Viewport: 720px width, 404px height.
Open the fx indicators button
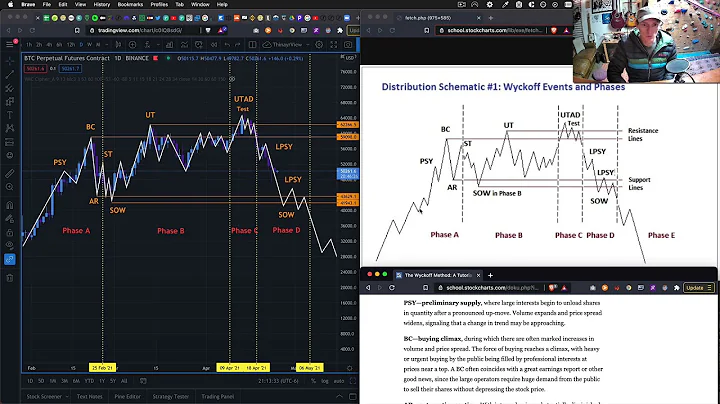[x=147, y=45]
